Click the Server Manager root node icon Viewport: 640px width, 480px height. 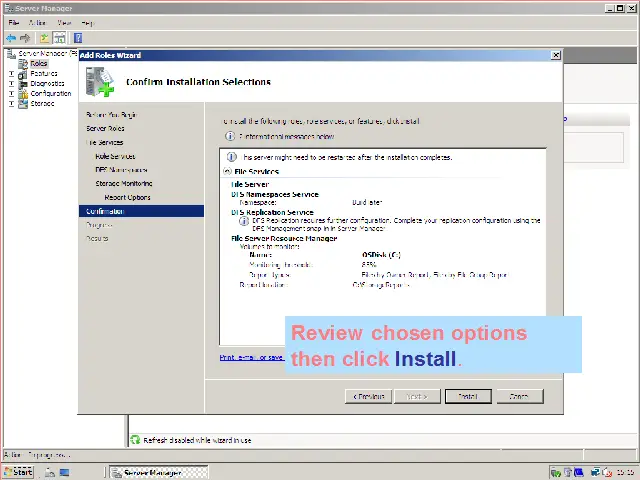(11, 53)
